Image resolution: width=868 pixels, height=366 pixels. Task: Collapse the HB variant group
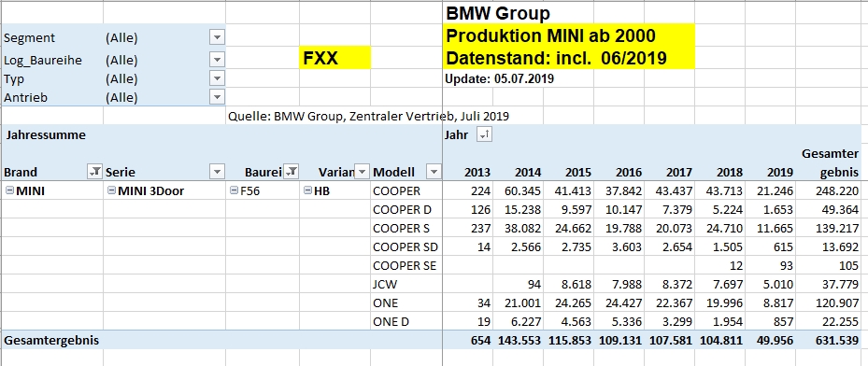coord(307,190)
